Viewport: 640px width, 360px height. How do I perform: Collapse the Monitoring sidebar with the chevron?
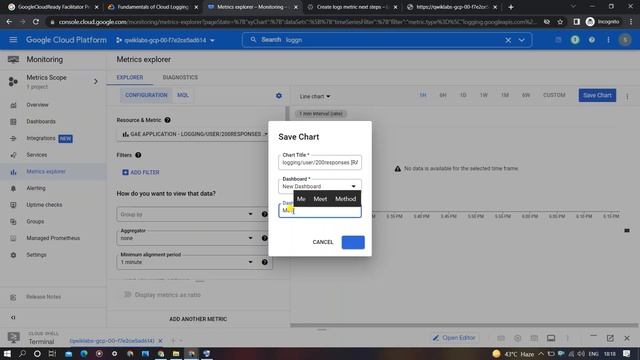click(x=13, y=317)
